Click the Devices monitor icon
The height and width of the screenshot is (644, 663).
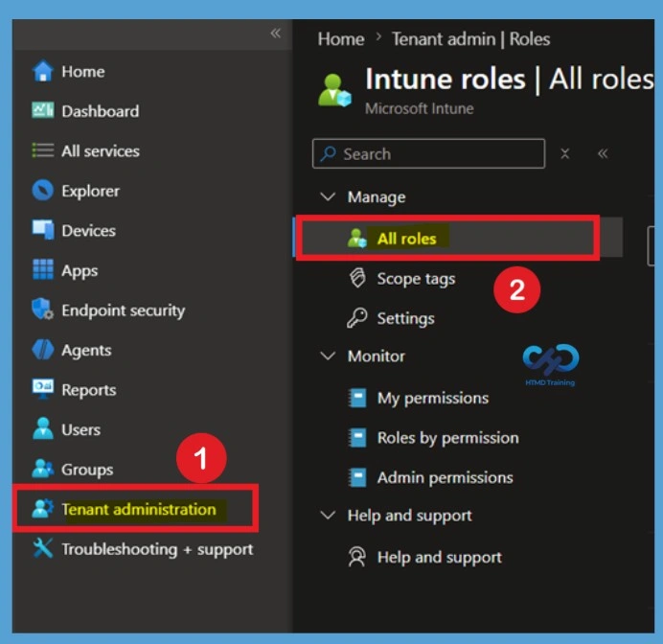[43, 230]
